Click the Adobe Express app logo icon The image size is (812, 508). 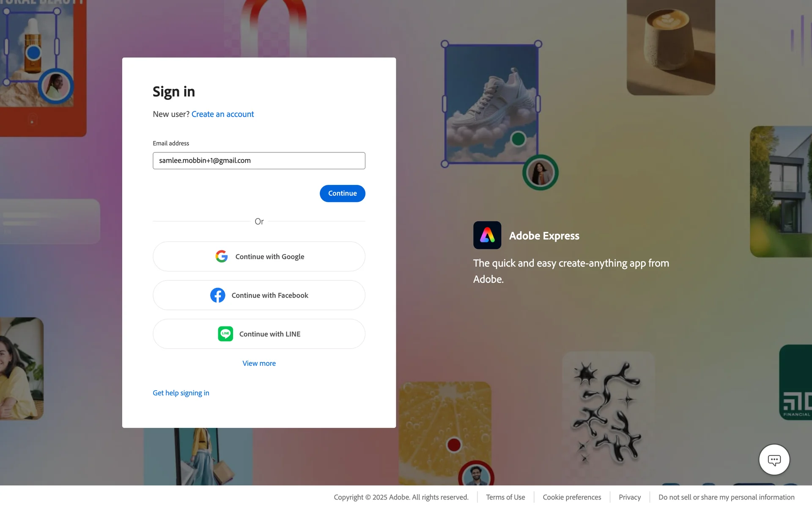tap(487, 235)
